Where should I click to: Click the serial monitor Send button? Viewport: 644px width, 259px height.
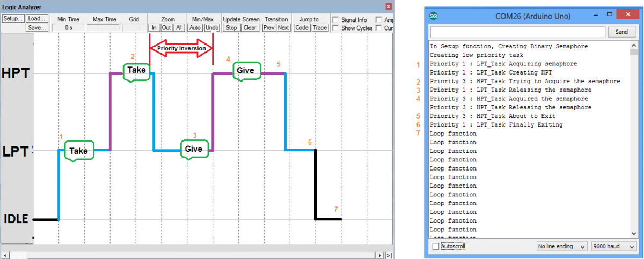pos(621,32)
